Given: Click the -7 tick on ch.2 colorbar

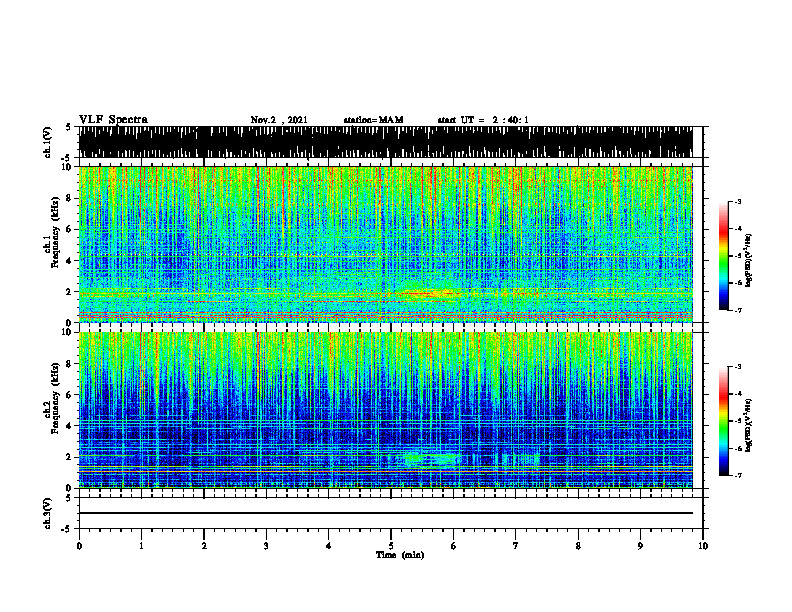Looking at the screenshot, I should (737, 476).
